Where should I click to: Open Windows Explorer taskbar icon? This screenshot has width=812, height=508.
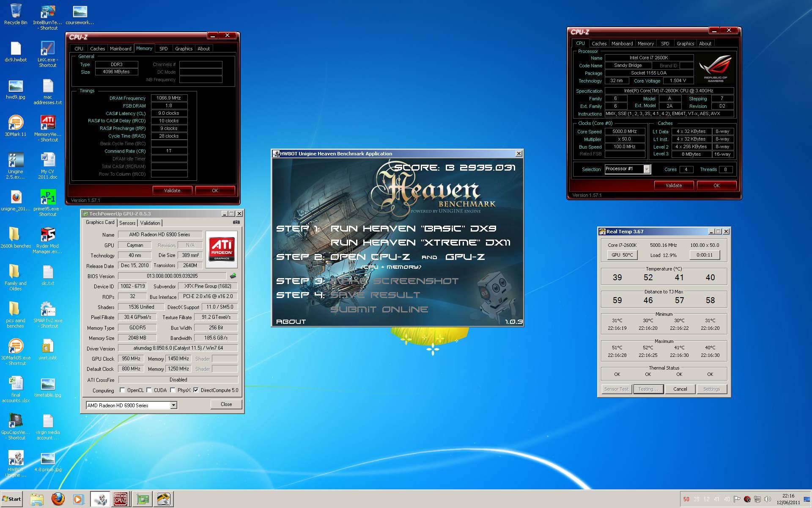[x=37, y=499]
